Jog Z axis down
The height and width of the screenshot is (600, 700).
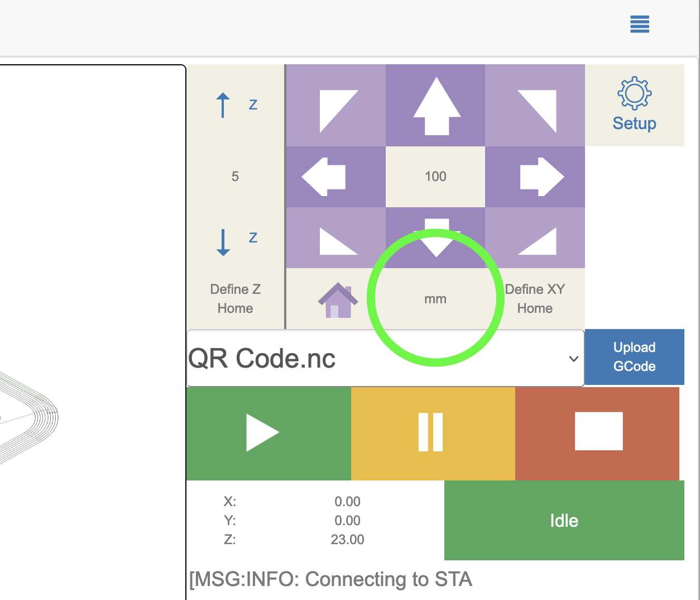[x=236, y=238]
